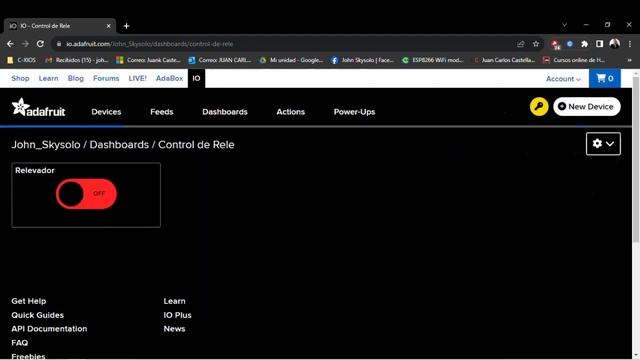
Task: Open the Correo: JUAN CARL... bookmark
Action: point(220,60)
